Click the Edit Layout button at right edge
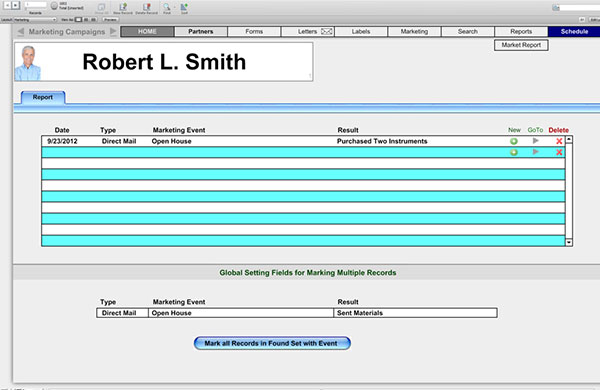600x390 pixels. click(x=594, y=20)
